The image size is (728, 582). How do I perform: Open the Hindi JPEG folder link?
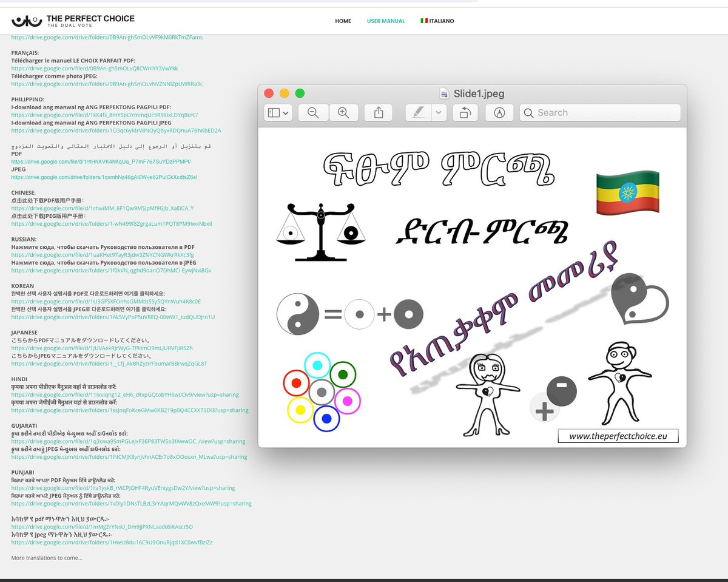130,410
